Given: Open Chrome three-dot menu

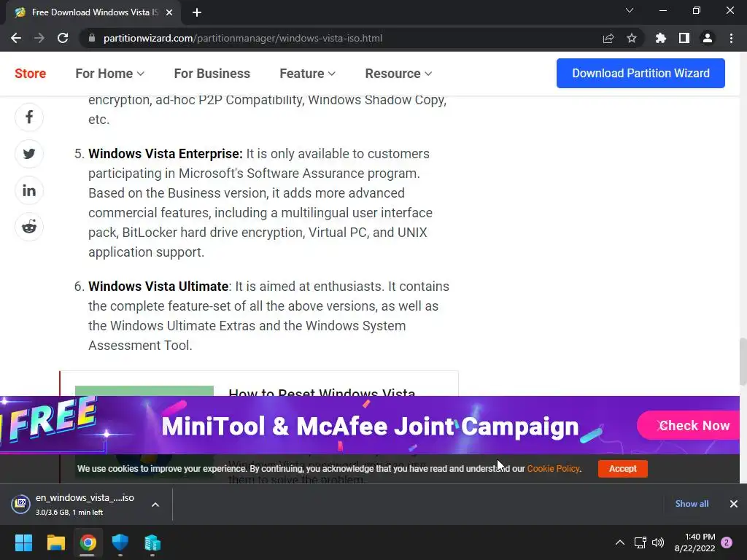Looking at the screenshot, I should [731, 38].
